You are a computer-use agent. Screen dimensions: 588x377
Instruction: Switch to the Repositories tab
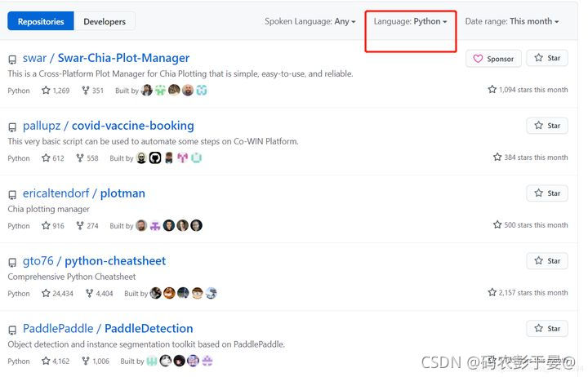[41, 21]
